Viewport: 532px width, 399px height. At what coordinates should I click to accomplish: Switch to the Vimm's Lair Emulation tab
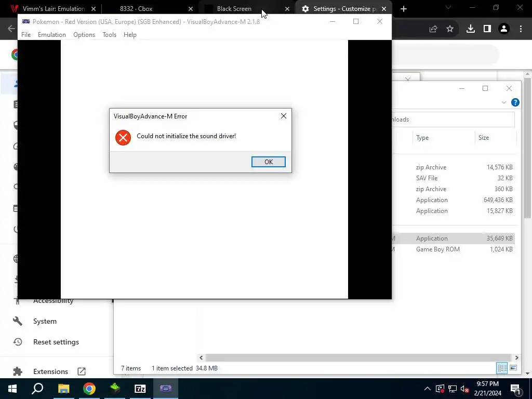(x=52, y=9)
